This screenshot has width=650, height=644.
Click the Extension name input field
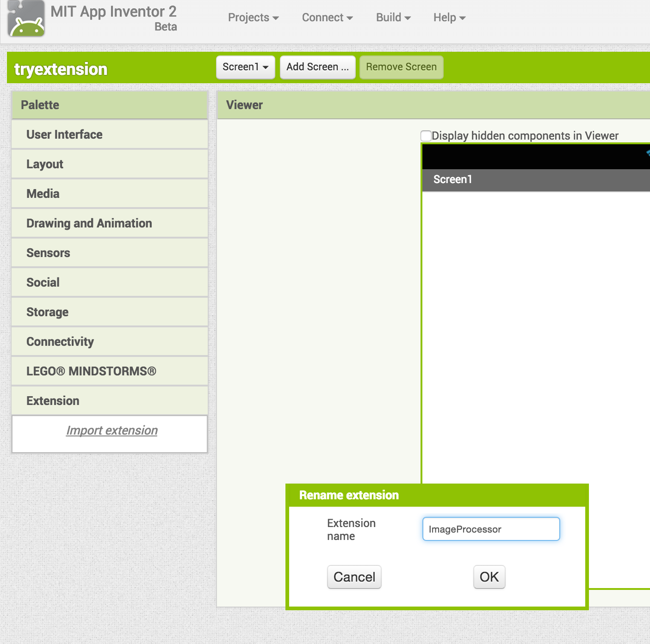point(491,529)
